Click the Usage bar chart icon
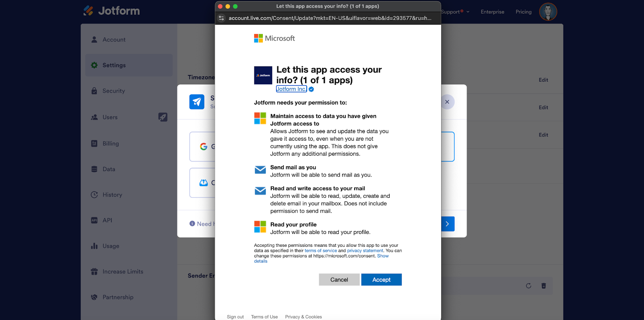Screen dimensions: 644x320 (x=94, y=246)
